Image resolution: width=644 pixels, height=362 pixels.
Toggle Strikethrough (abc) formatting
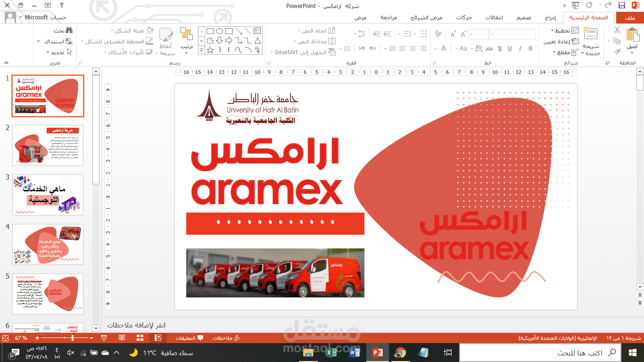pos(489,49)
